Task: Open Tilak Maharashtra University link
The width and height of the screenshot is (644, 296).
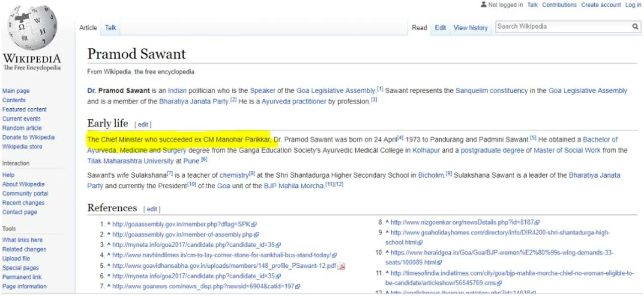Action: [x=130, y=161]
